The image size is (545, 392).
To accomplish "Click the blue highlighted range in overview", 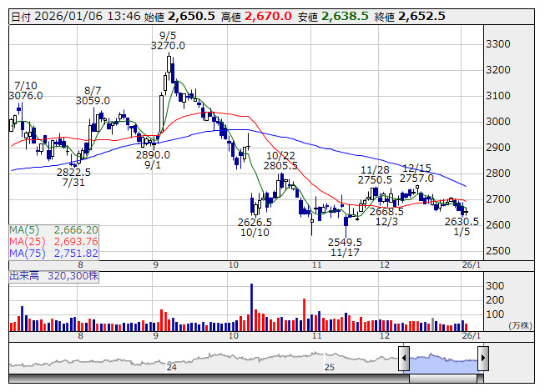I will [443, 359].
